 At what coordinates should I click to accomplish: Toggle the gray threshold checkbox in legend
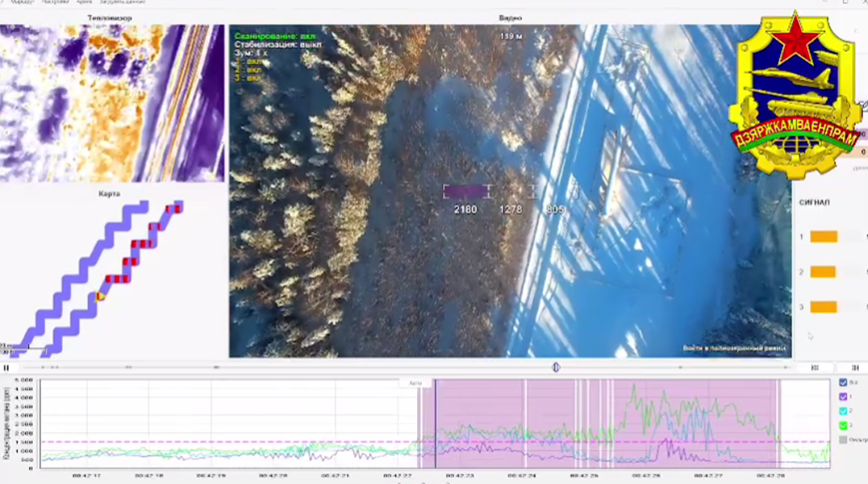point(843,439)
